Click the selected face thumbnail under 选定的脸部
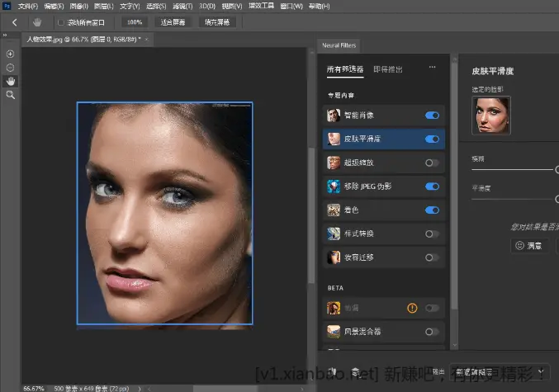The height and width of the screenshot is (392, 559). 491,115
